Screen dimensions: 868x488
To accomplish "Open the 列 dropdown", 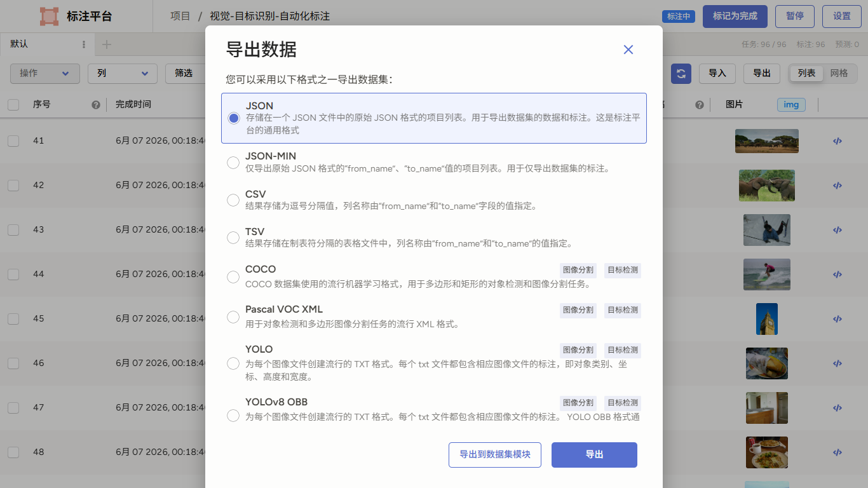I will [123, 74].
